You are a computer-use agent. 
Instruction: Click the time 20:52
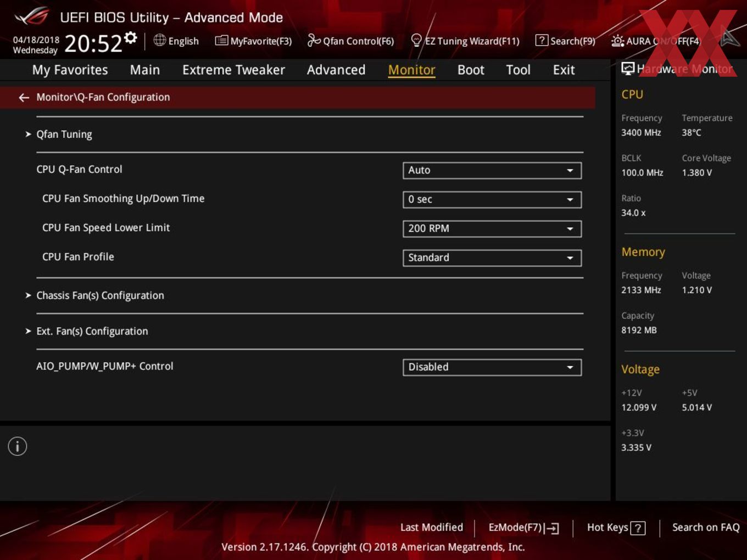click(x=93, y=43)
